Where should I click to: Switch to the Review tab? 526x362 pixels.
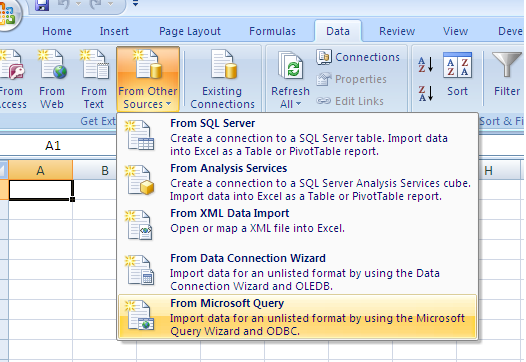click(397, 31)
